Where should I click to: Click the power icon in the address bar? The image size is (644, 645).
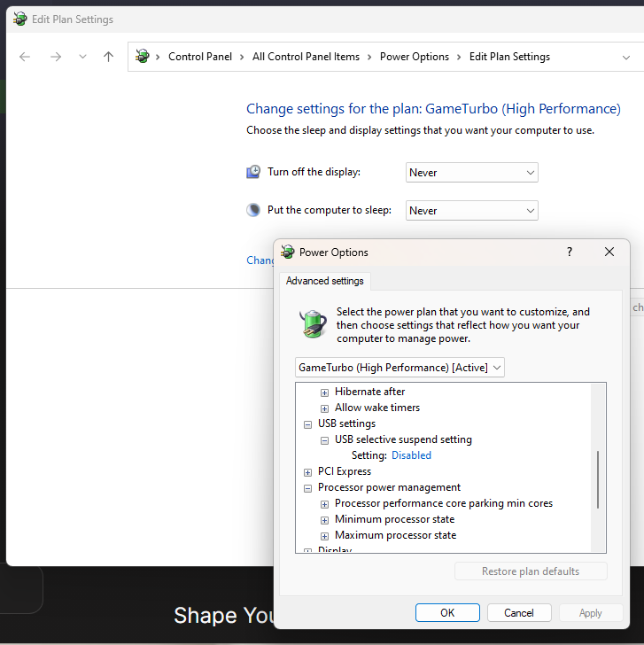pyautogui.click(x=143, y=57)
